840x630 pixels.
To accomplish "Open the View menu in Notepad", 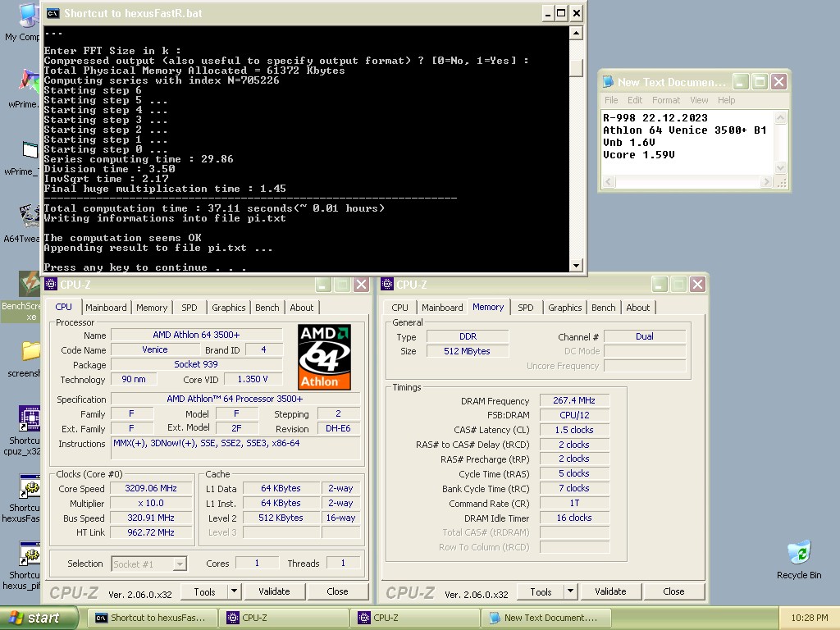I will click(x=699, y=100).
